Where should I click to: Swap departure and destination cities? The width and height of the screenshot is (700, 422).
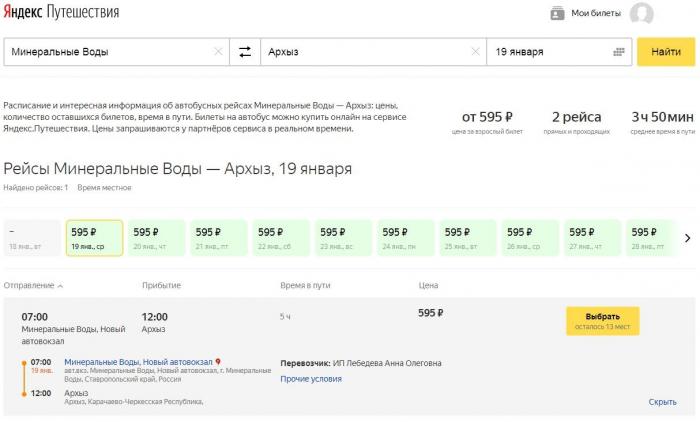tap(245, 52)
